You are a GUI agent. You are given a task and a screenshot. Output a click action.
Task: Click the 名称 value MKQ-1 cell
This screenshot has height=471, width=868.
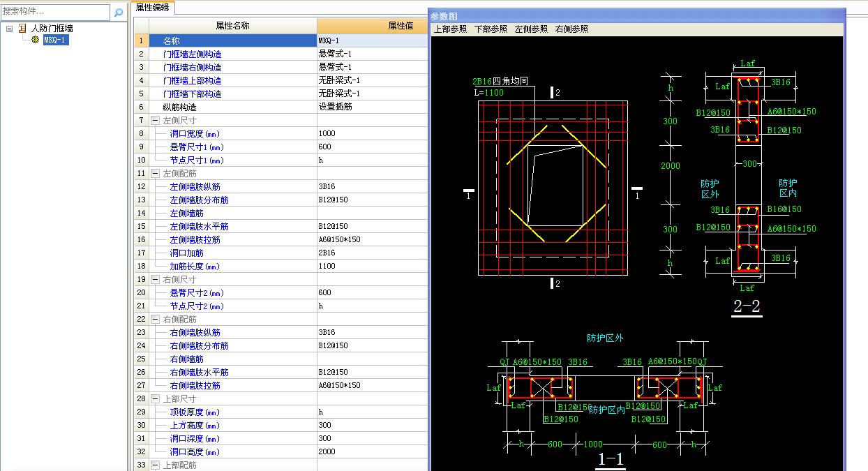click(373, 41)
